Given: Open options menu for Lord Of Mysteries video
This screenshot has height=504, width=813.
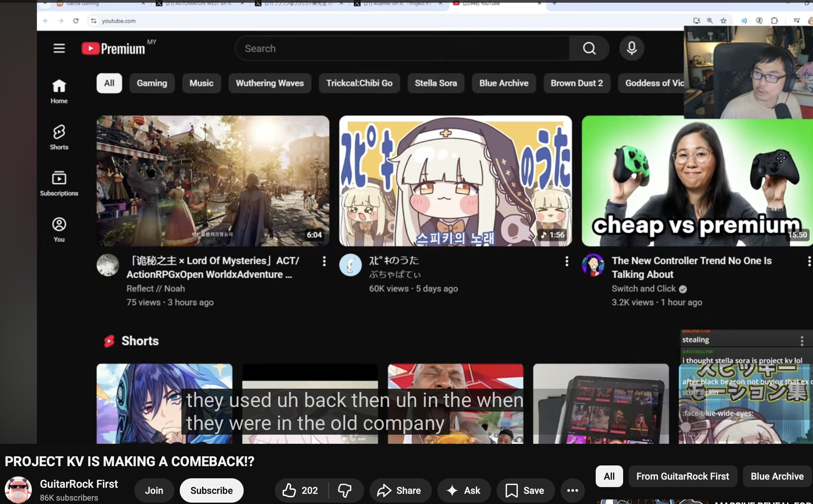Looking at the screenshot, I should pos(324,261).
